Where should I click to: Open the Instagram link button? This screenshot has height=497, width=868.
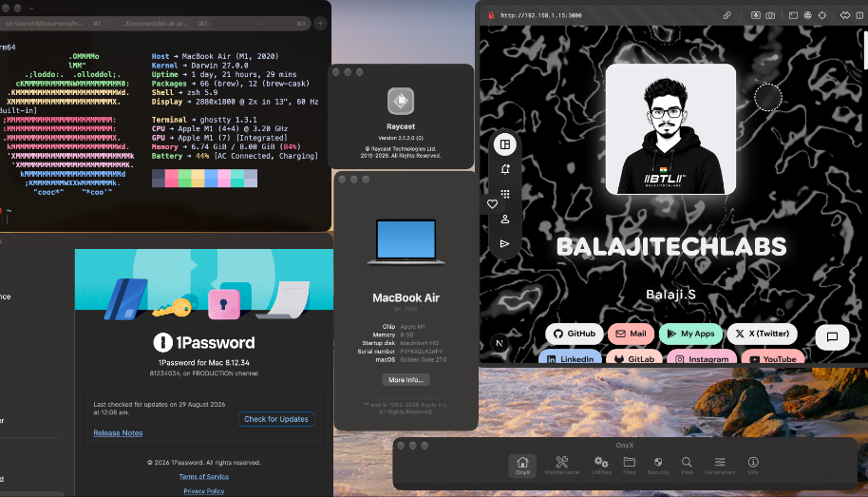pos(702,357)
